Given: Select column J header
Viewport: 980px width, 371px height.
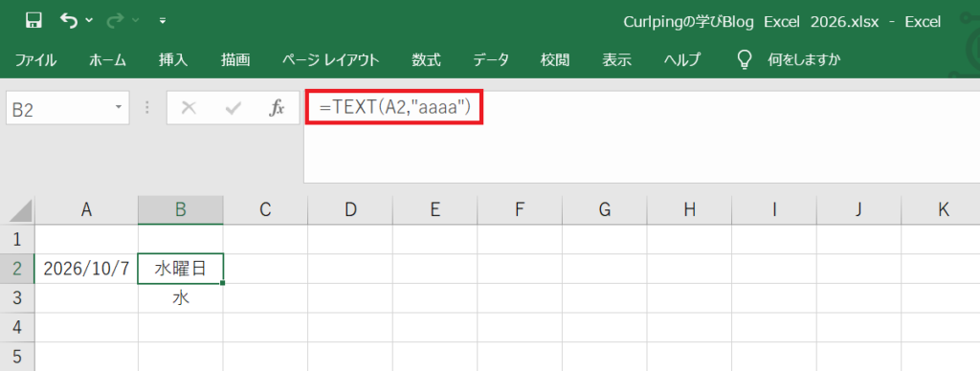Looking at the screenshot, I should [858, 209].
